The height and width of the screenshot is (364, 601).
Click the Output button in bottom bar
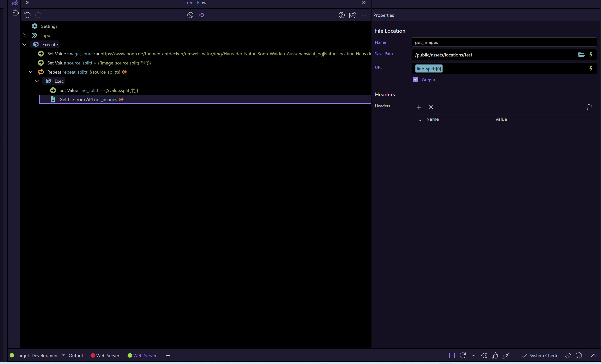tap(76, 355)
